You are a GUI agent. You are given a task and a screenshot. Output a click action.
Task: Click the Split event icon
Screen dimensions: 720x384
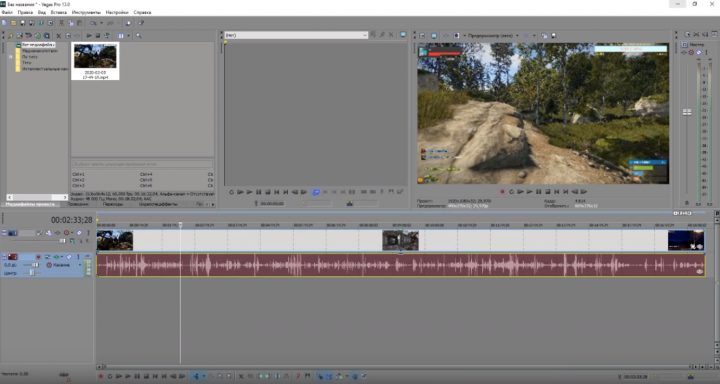[x=277, y=376]
